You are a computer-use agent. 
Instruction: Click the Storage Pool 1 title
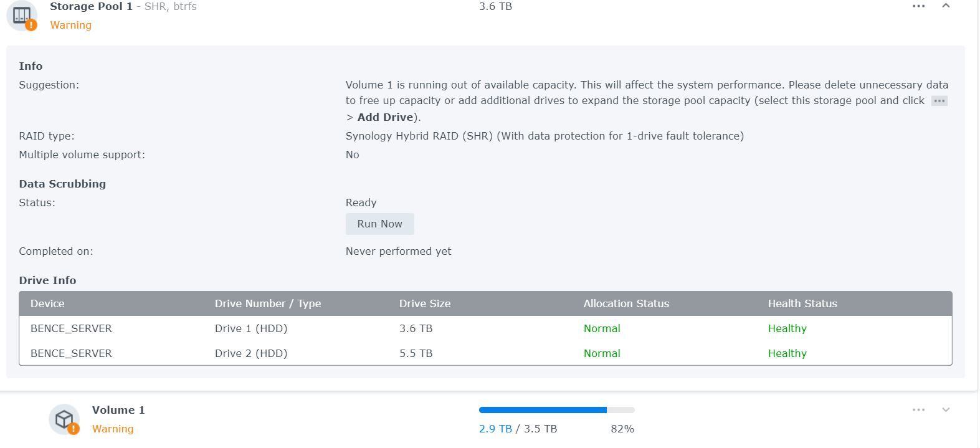coord(91,6)
